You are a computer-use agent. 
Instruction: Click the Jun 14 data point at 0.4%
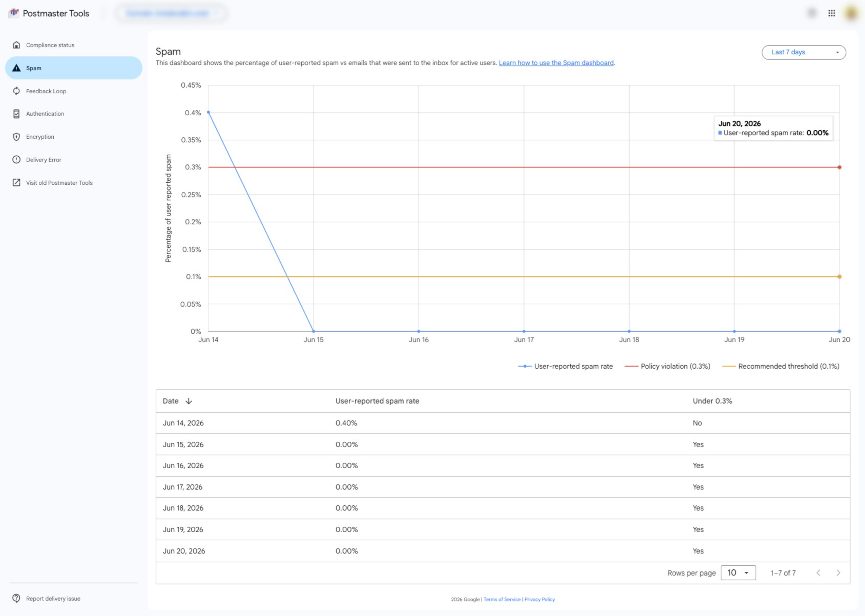(x=208, y=112)
